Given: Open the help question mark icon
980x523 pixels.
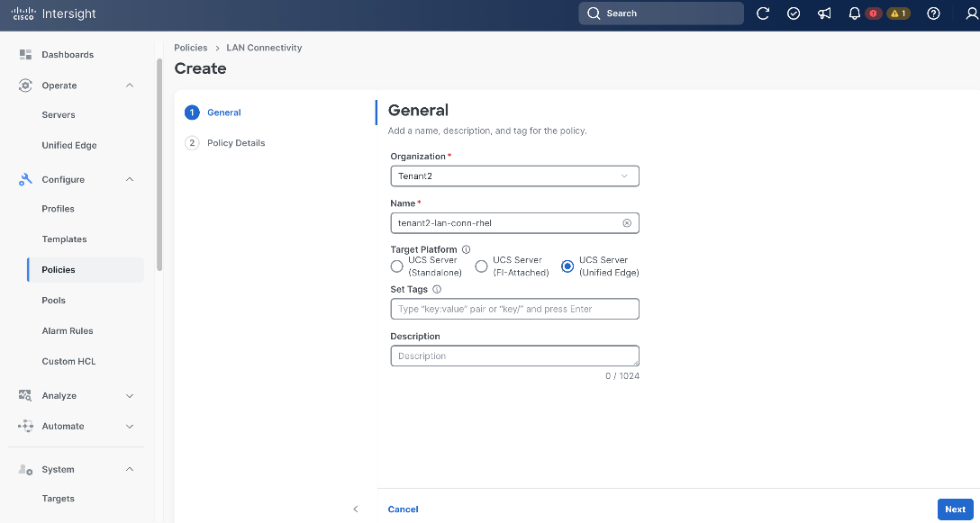Looking at the screenshot, I should (x=933, y=14).
